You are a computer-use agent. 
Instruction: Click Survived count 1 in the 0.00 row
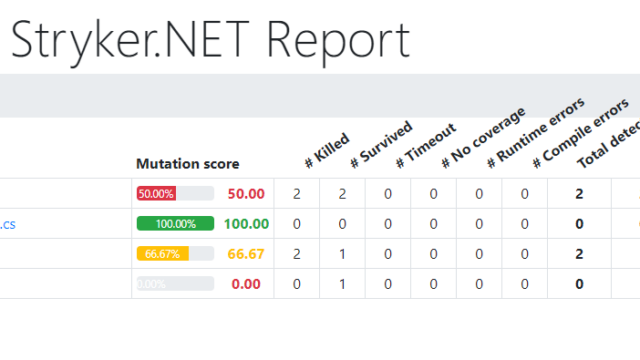(342, 284)
